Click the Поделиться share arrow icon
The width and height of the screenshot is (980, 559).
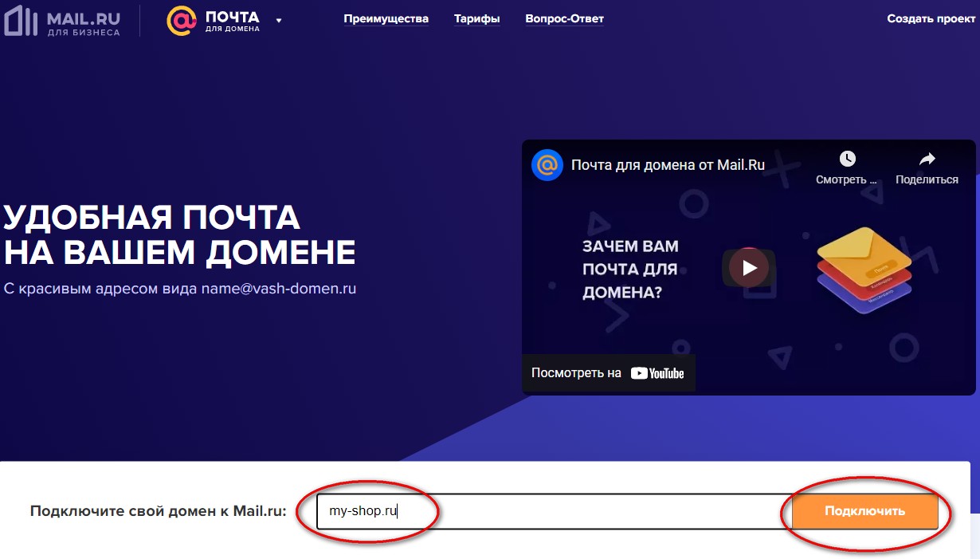pos(927,159)
